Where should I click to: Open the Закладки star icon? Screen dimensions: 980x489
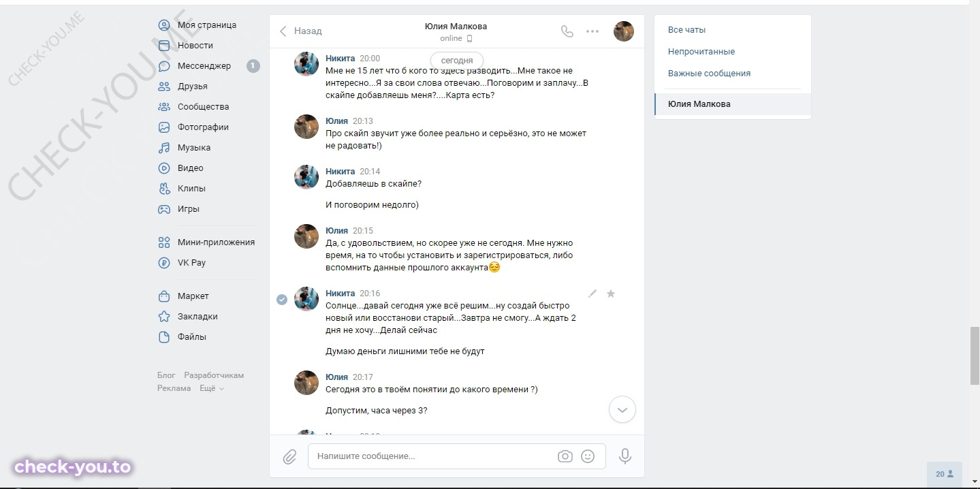pos(164,317)
